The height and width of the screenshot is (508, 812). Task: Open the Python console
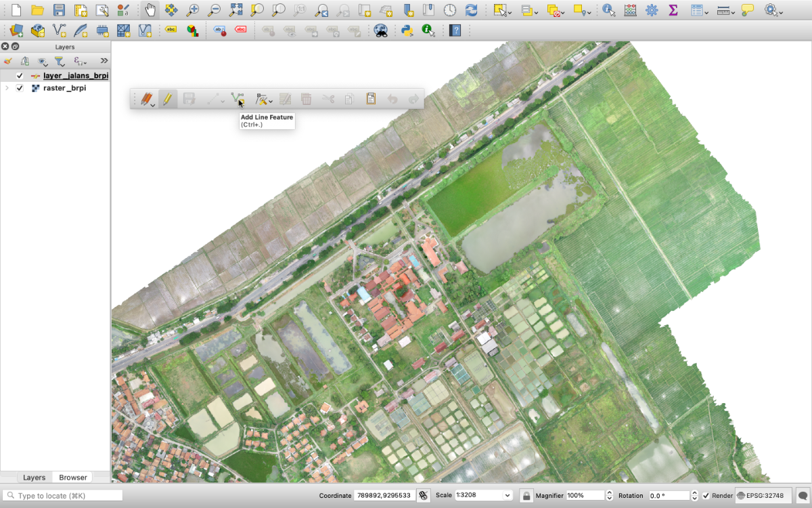point(407,30)
